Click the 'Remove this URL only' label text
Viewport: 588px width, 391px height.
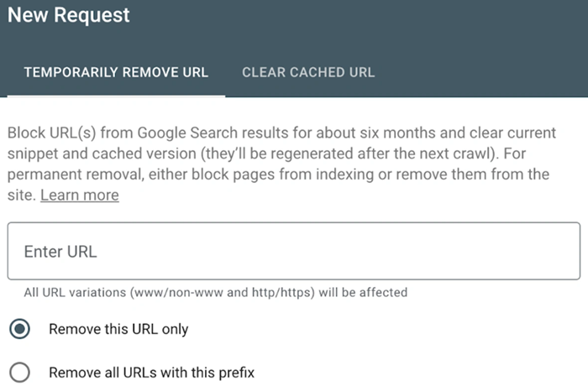pyautogui.click(x=118, y=329)
